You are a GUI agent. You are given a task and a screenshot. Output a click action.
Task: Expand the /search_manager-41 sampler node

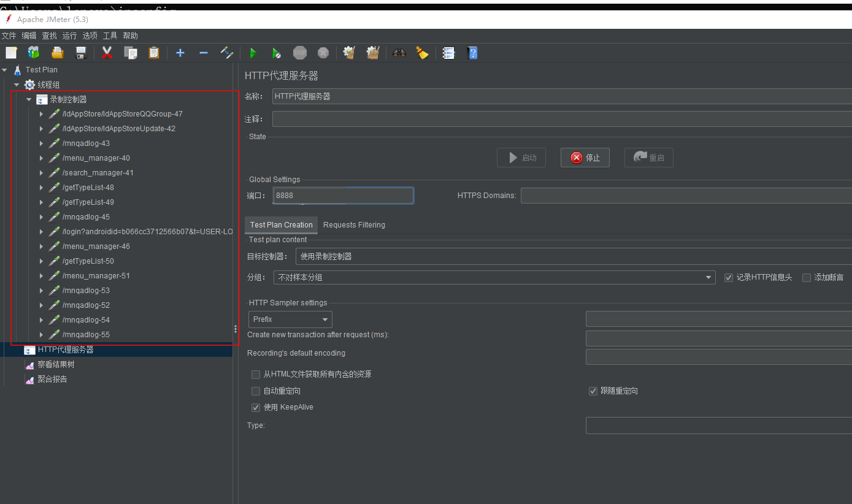tap(41, 173)
